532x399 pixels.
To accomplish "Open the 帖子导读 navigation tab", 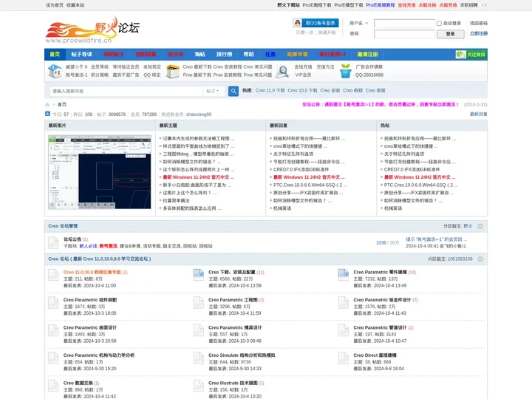I will coord(81,54).
